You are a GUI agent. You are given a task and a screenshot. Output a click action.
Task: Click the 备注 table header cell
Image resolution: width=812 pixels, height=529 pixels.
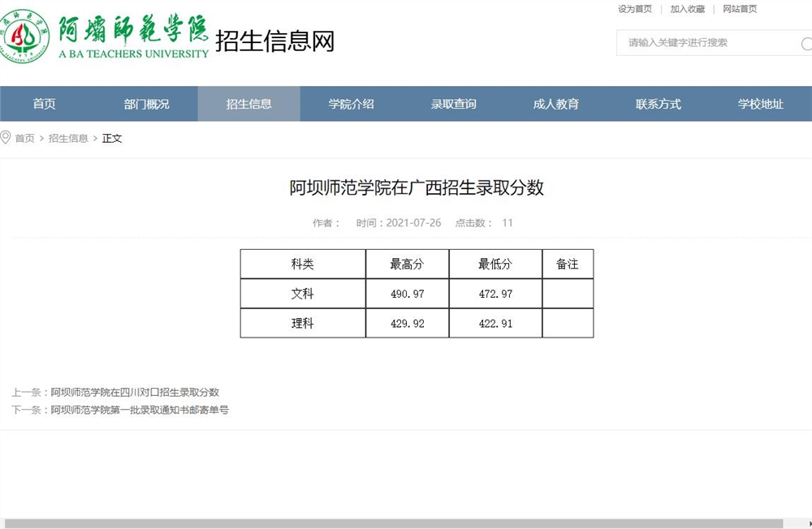point(568,264)
